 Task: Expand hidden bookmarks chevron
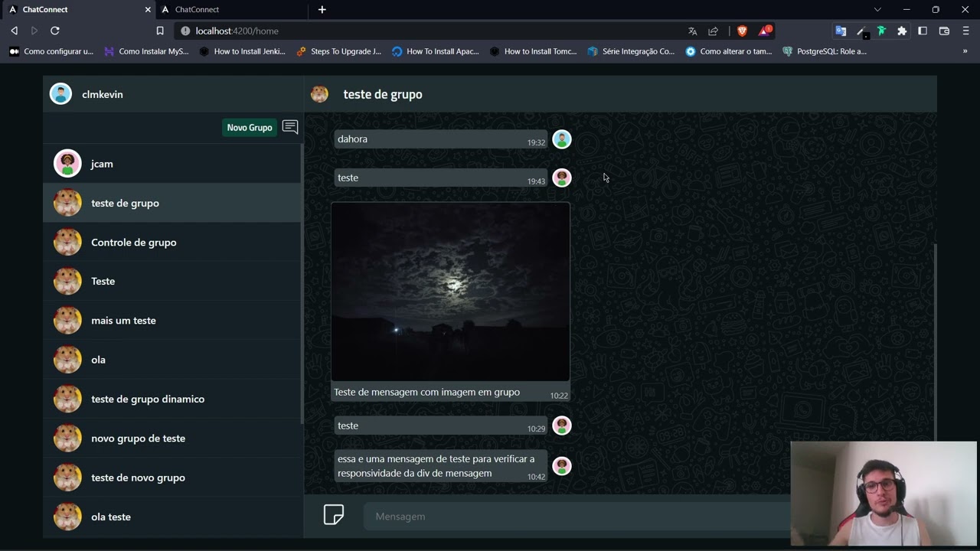965,51
